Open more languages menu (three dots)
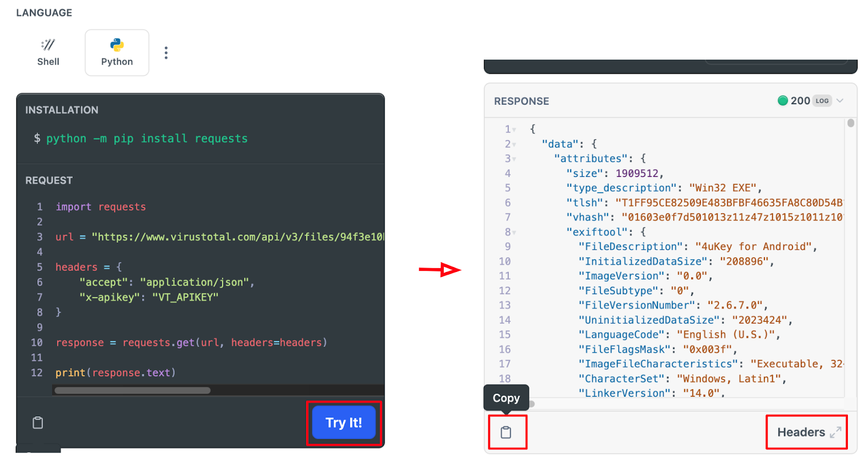Viewport: 868px width, 469px height. click(166, 53)
